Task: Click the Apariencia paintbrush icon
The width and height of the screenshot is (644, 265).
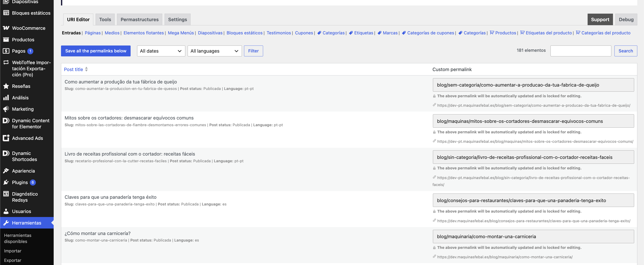Action: coord(6,171)
